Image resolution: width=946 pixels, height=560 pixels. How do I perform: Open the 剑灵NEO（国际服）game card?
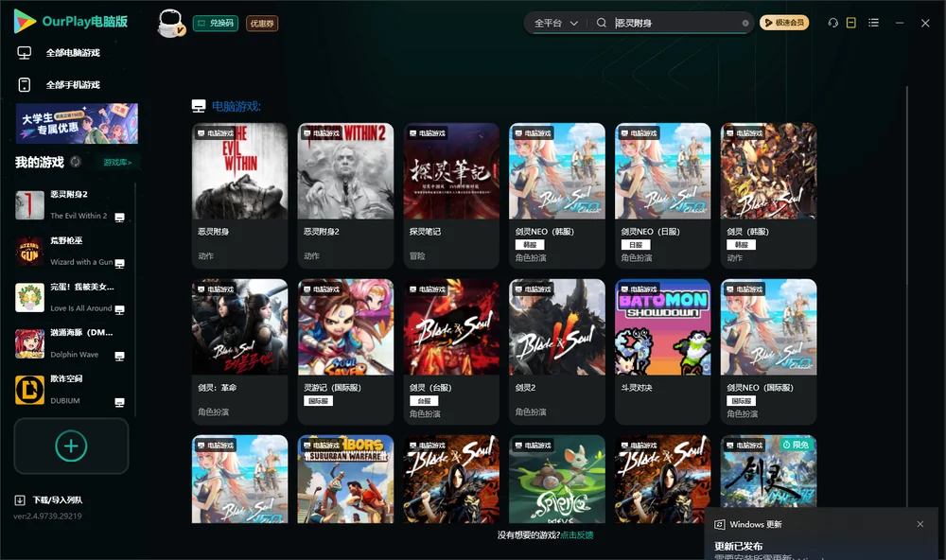(x=768, y=351)
